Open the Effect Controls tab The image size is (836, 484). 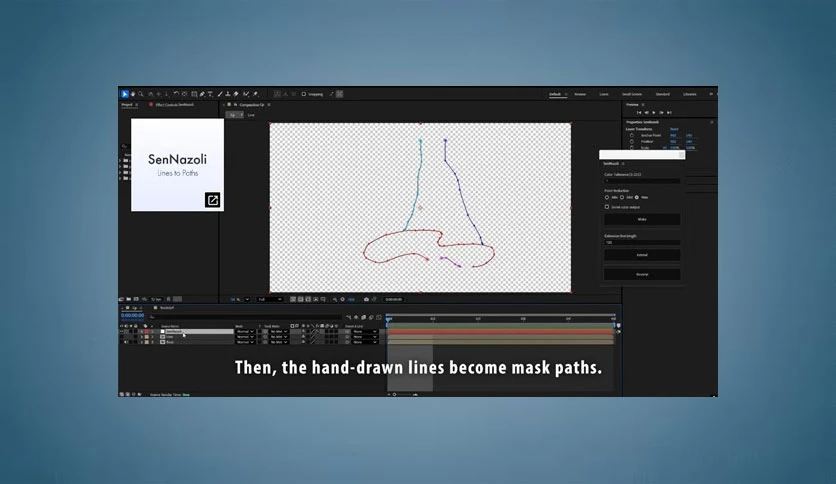pos(174,105)
